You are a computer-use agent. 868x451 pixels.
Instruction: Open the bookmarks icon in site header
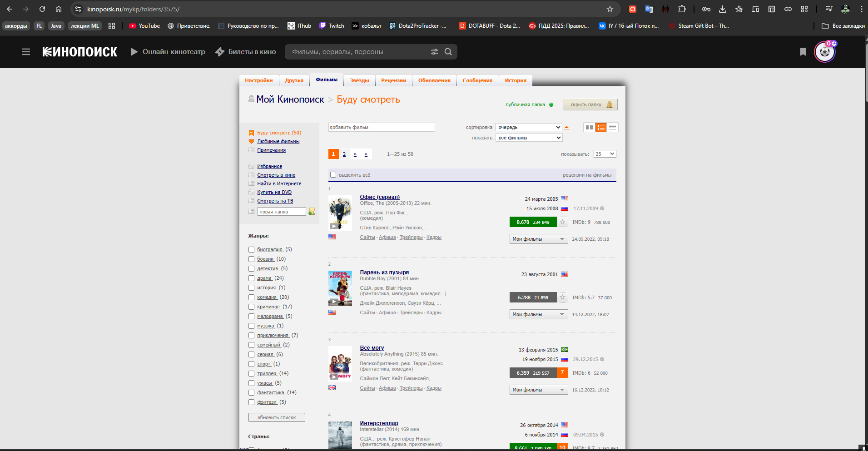[803, 52]
